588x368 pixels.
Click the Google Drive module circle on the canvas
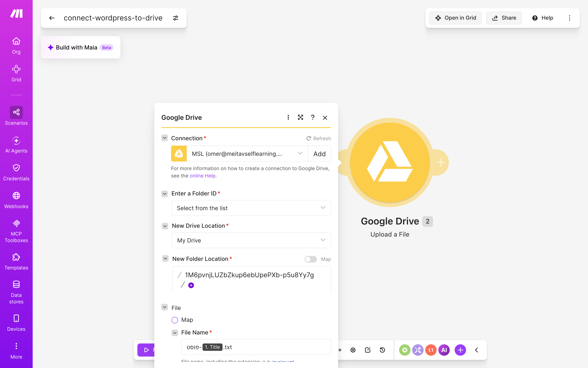pos(390,163)
